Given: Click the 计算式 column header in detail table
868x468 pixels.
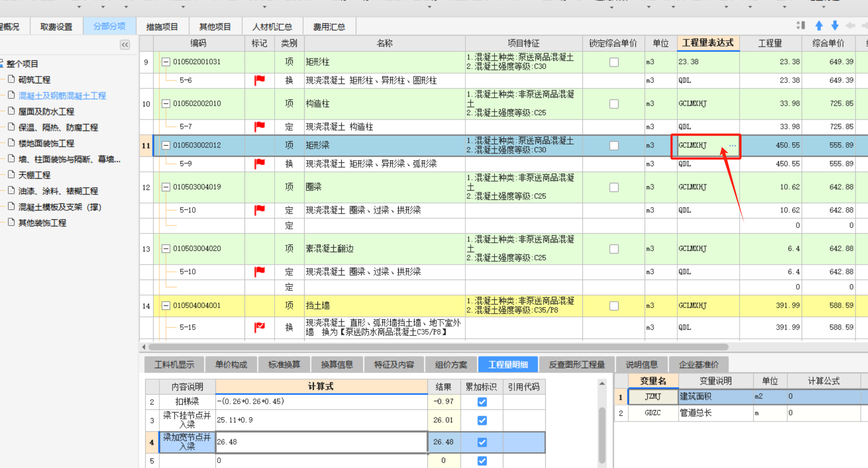Looking at the screenshot, I should coord(321,386).
